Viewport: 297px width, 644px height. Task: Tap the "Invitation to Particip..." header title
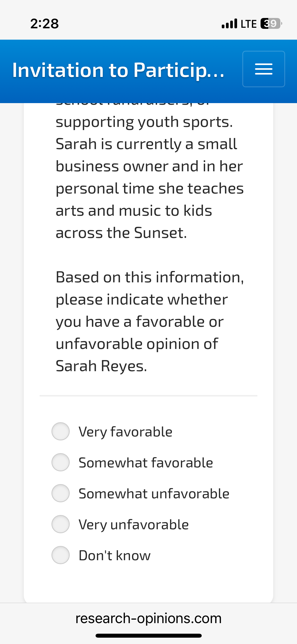(x=118, y=70)
